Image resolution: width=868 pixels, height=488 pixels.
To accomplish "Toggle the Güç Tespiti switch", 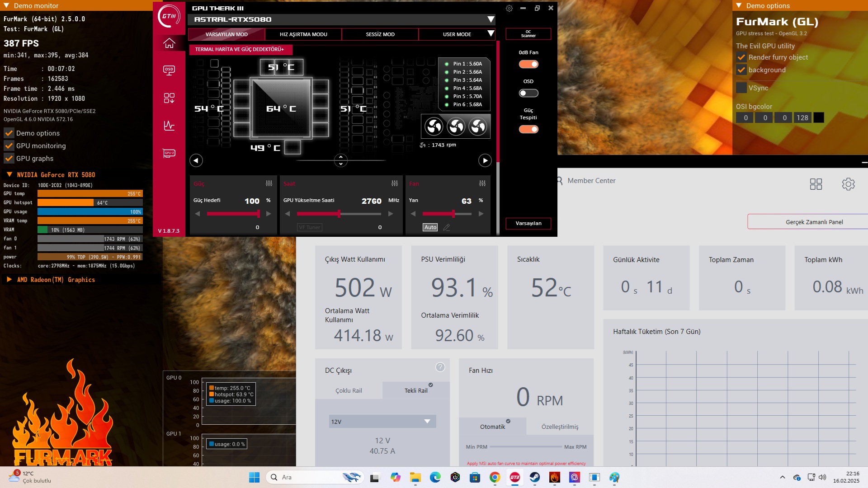I will click(x=528, y=129).
